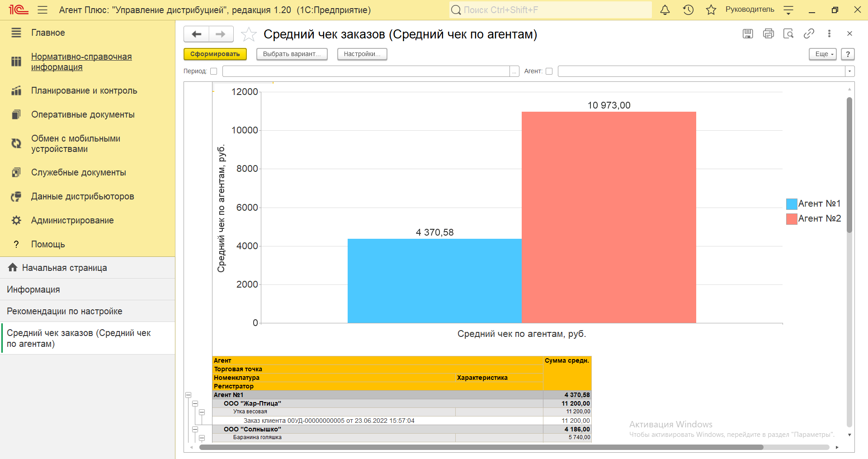Click the Нормативно-справочная информация icon
This screenshot has height=459, width=868.
[x=16, y=62]
